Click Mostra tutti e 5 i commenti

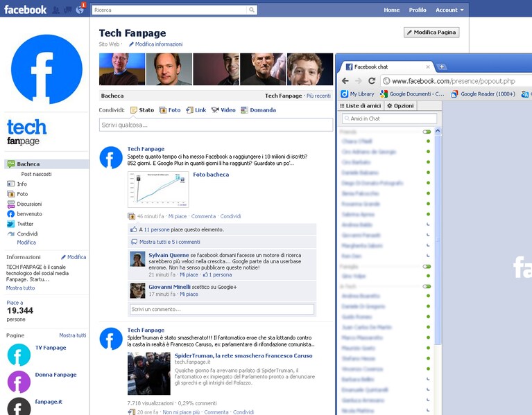point(170,242)
